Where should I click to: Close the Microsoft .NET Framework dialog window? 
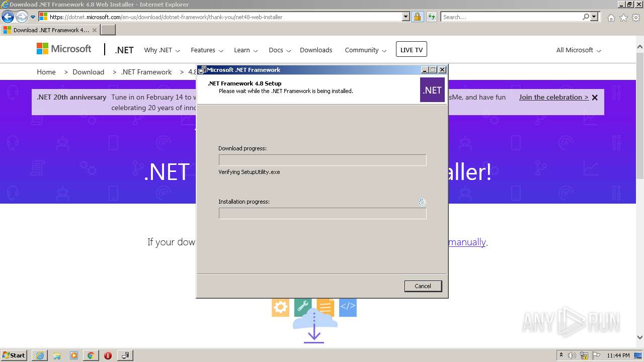(x=442, y=70)
